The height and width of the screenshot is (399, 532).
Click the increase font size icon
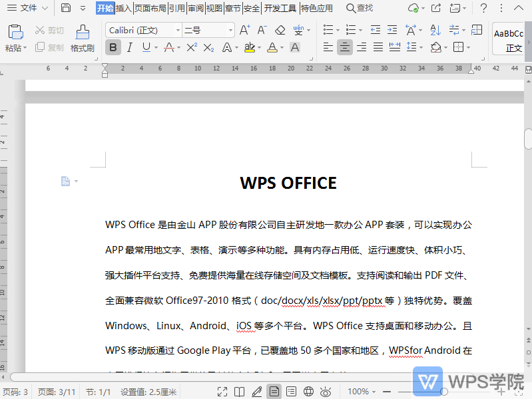pos(244,30)
